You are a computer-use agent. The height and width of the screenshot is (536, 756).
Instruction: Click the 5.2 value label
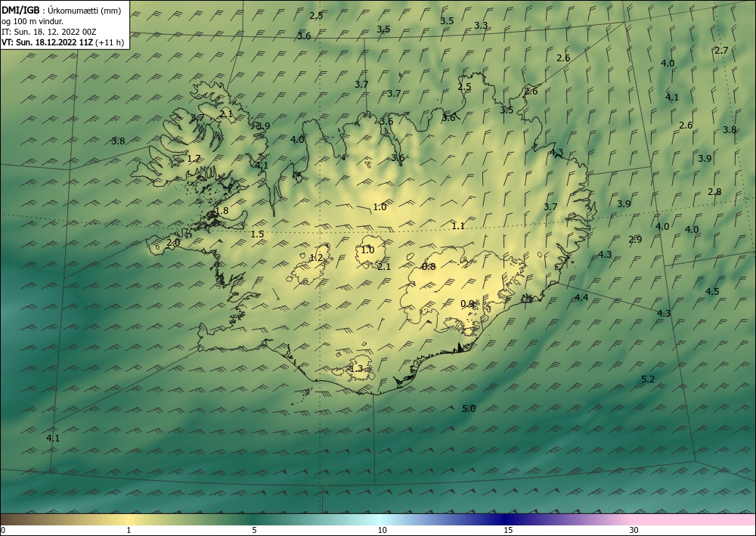(x=648, y=380)
